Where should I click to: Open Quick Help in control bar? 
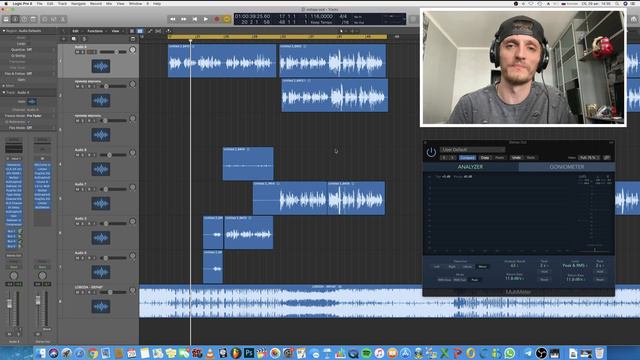(24, 19)
